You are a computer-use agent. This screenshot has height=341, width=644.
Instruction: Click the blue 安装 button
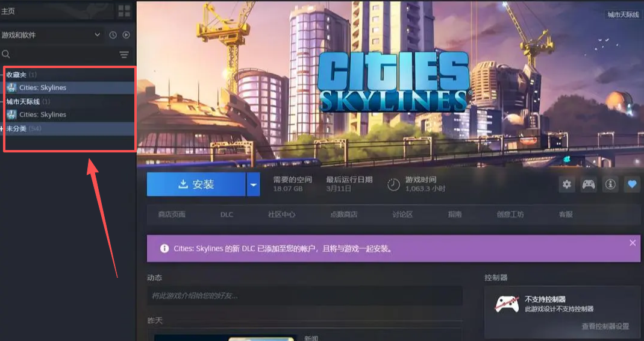[x=196, y=184]
